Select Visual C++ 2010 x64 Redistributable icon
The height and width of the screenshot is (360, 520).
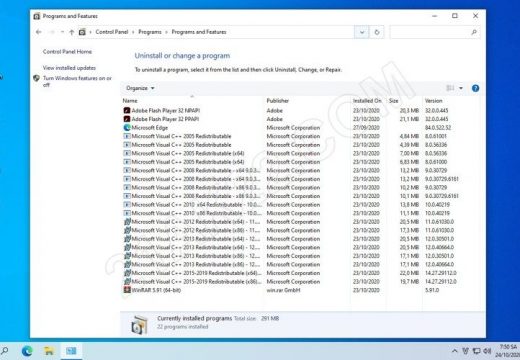tap(127, 205)
